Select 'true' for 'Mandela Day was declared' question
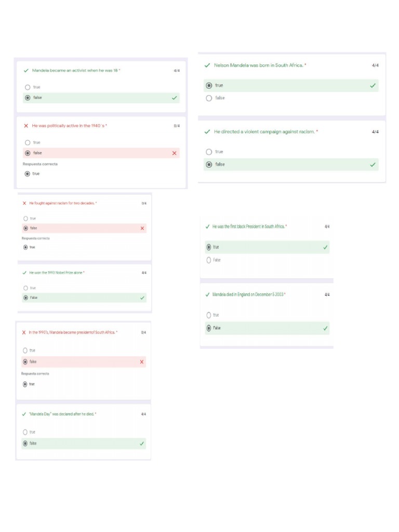 pos(25,432)
